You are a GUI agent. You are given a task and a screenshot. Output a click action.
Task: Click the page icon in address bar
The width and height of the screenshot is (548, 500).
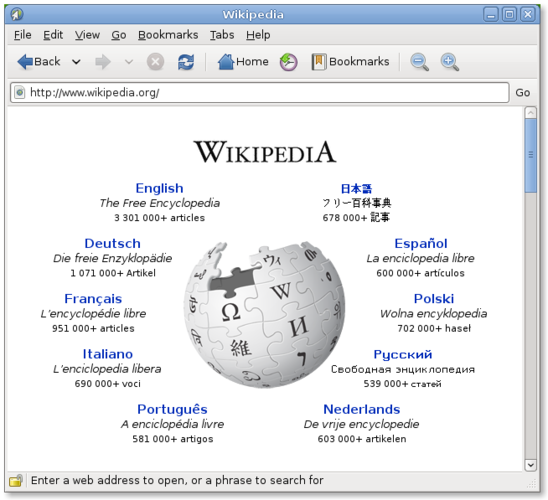click(x=20, y=93)
